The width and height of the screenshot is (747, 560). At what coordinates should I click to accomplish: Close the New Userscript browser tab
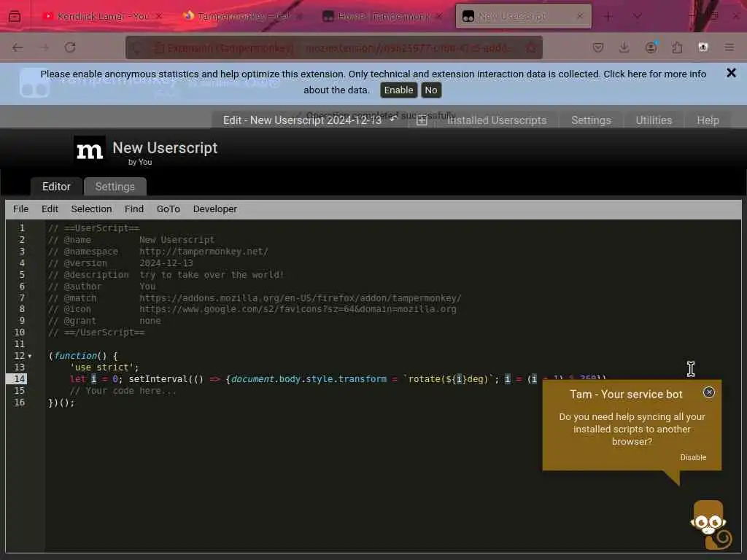coord(580,16)
